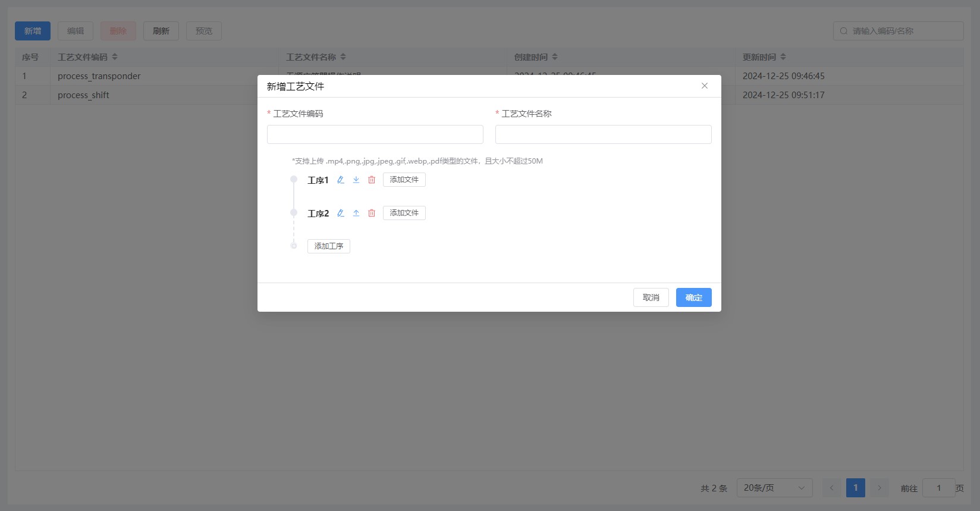This screenshot has height=511, width=980.
Task: Click the rename pencil icon for 工序1
Action: tap(341, 180)
